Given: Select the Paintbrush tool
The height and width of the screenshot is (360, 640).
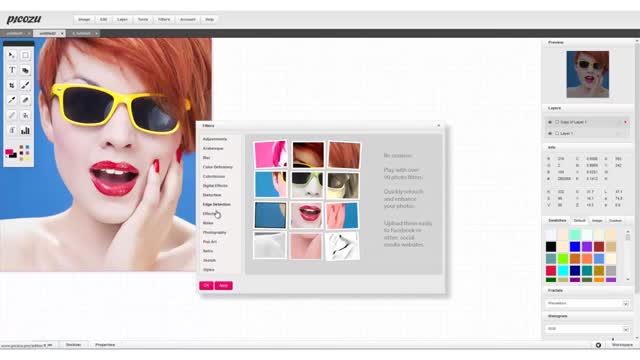Looking at the screenshot, I should [25, 85].
